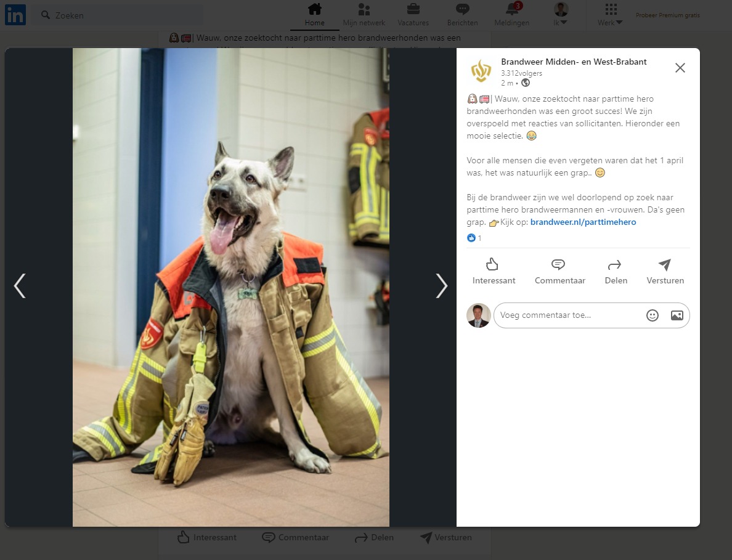Close the photo viewer with the X
The width and height of the screenshot is (732, 560).
tap(680, 68)
